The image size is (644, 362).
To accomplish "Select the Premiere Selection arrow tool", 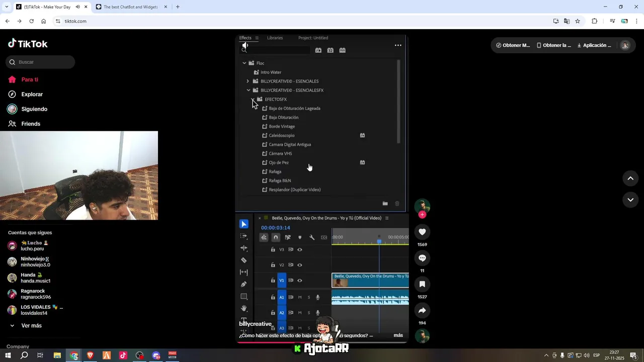I will pos(244,224).
